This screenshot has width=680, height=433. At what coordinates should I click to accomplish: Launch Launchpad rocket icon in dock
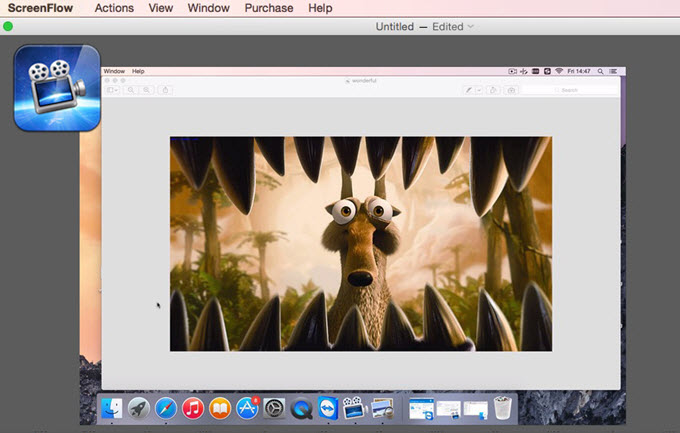coord(139,408)
